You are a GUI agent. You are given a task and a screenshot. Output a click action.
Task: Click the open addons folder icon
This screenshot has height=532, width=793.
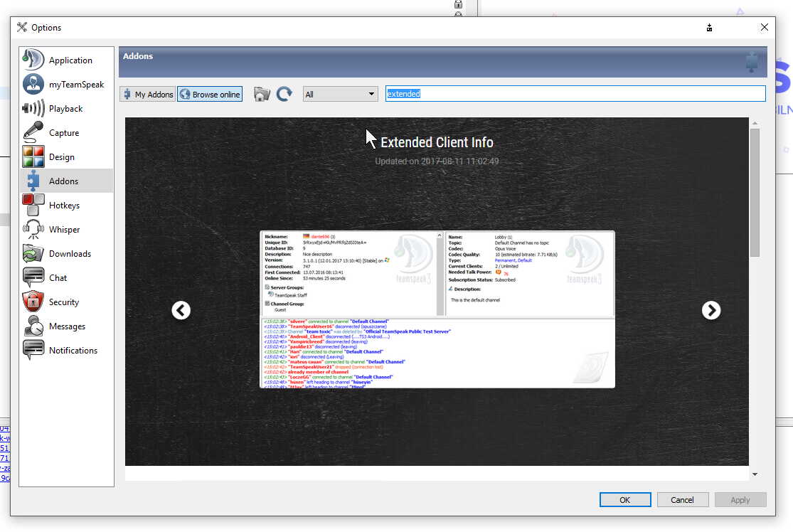(262, 94)
